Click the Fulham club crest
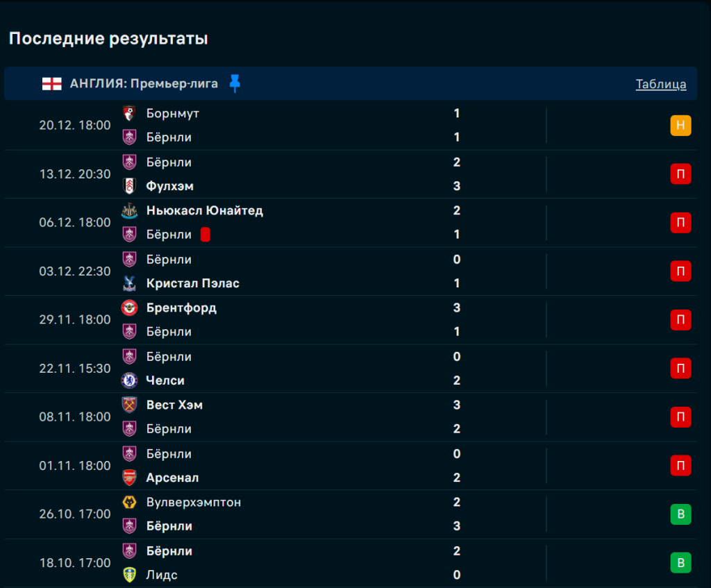 (129, 186)
